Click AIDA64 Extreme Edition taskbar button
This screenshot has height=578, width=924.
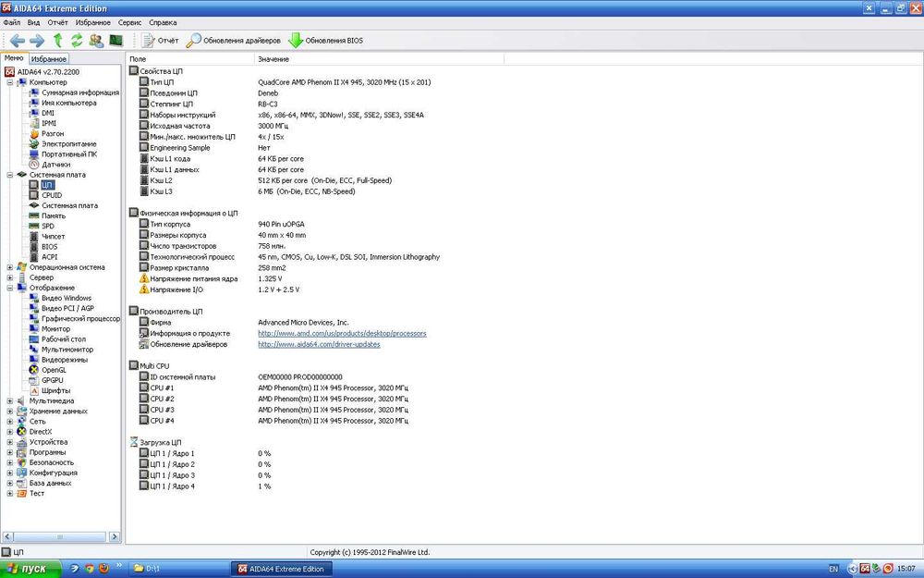[x=281, y=569]
